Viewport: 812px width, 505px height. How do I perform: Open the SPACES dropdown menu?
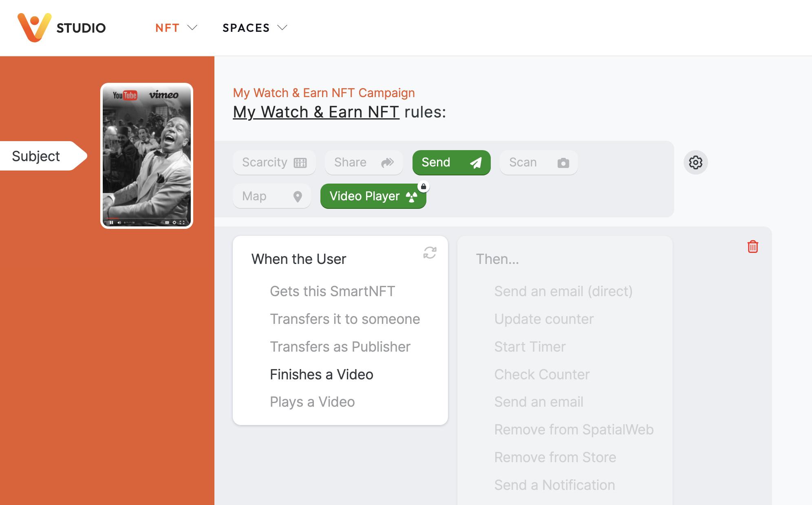(255, 28)
